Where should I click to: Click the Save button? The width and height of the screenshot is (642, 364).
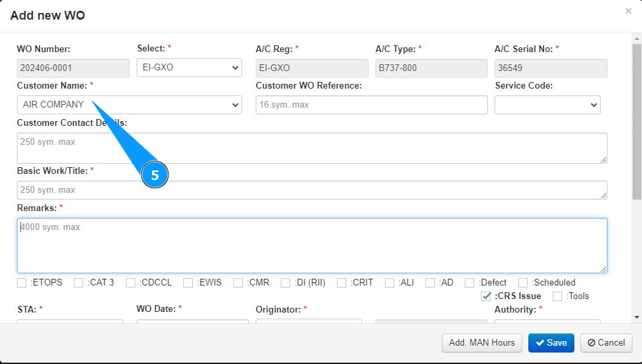click(x=551, y=342)
